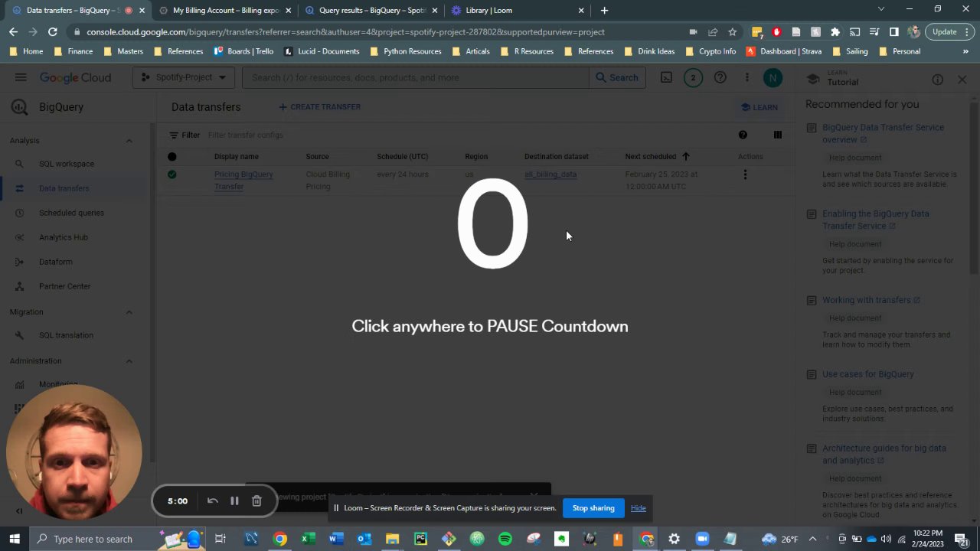Viewport: 980px width, 551px height.
Task: Open the Spotify-Project project selector
Action: tap(184, 77)
